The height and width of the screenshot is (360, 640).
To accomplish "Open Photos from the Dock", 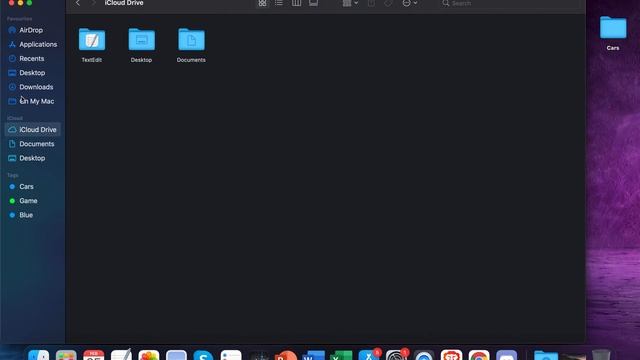I will [x=149, y=355].
